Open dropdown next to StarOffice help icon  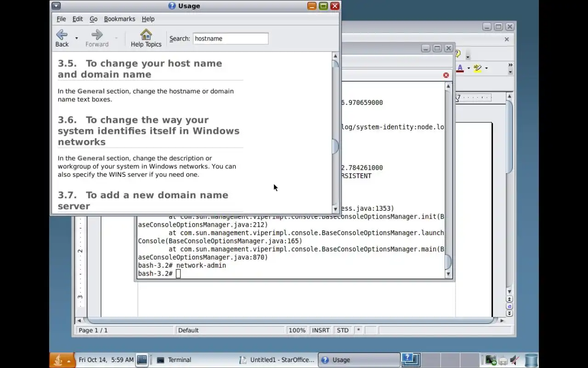coord(468,57)
